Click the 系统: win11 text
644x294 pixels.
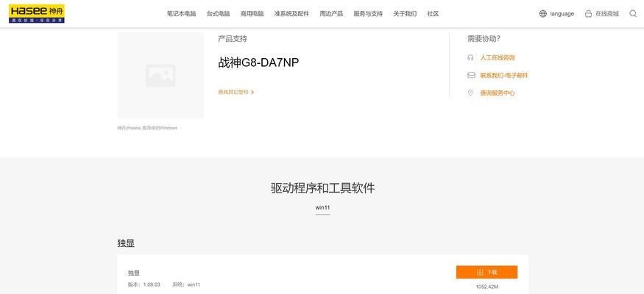click(x=186, y=284)
